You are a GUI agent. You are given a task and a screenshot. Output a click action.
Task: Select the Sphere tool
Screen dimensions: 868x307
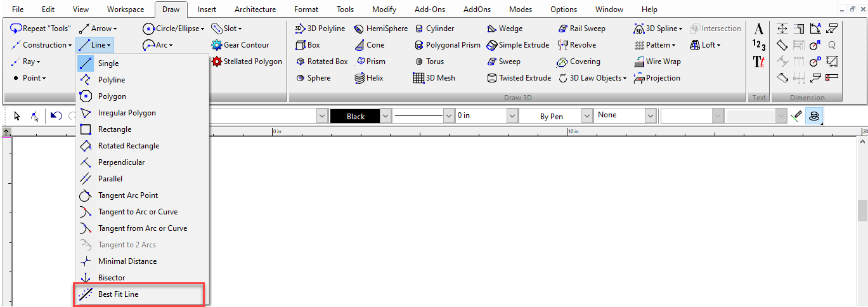[313, 78]
